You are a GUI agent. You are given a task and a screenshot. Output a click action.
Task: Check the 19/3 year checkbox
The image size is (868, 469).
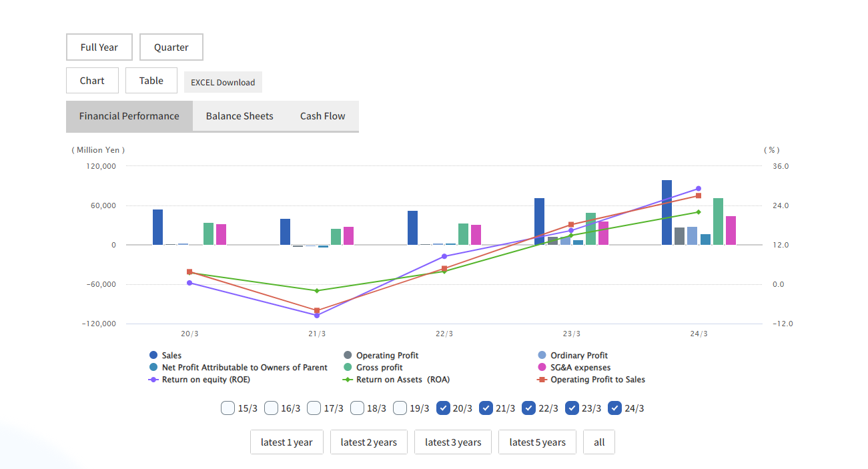pos(400,408)
